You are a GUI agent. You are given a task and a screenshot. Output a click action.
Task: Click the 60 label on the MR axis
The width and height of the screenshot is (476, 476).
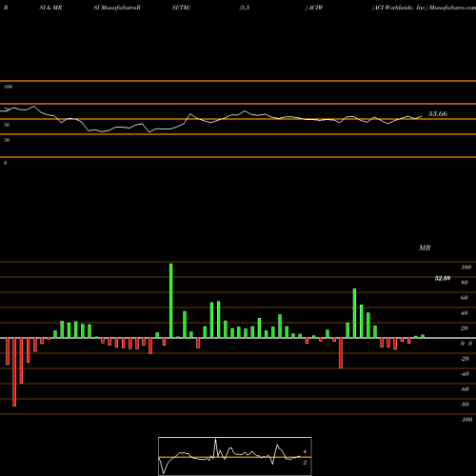click(464, 298)
